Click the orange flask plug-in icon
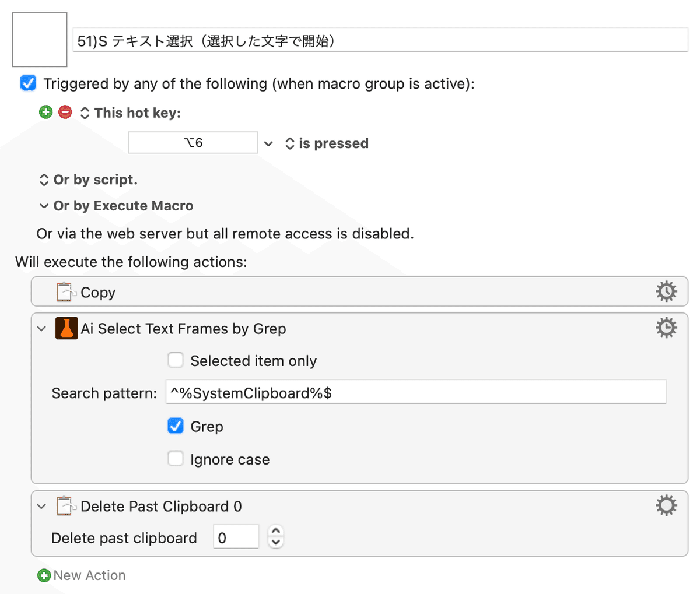Screen dimensions: 700x594 tap(66, 328)
